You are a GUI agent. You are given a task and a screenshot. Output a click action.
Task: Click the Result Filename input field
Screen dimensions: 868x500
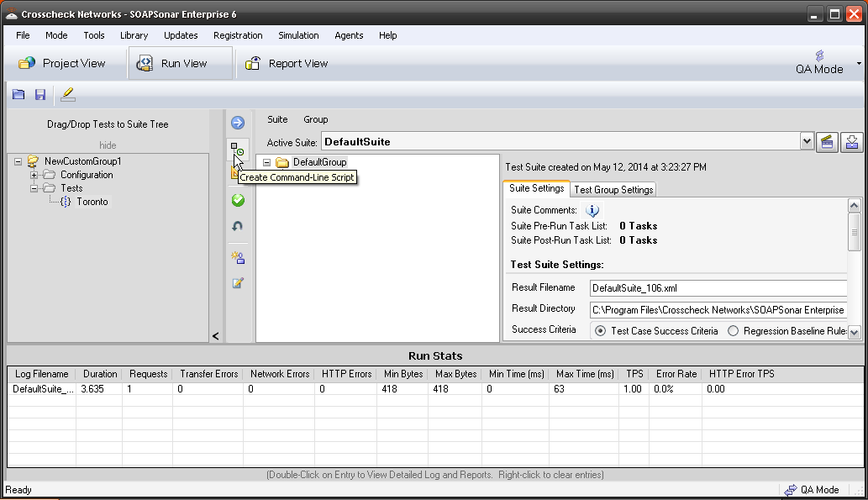[718, 288]
